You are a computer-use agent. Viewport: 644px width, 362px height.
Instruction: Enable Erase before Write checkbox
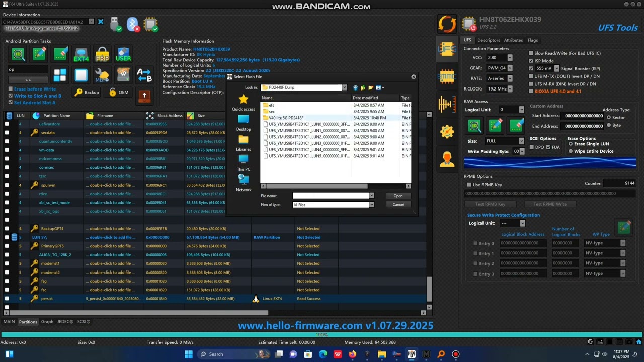[10, 89]
